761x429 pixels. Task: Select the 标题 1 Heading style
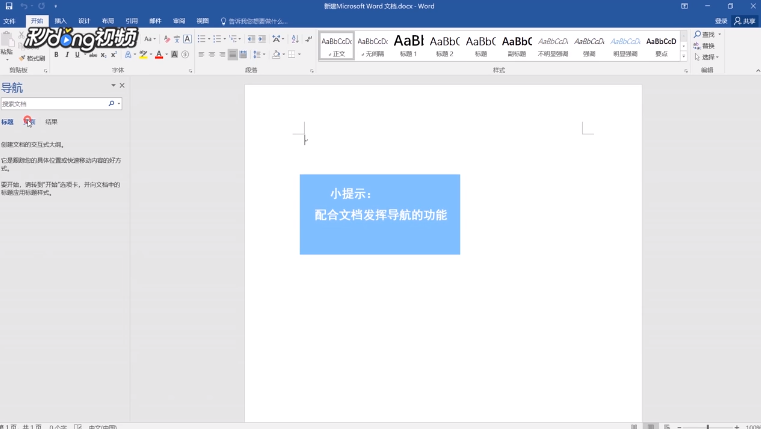[x=408, y=46]
